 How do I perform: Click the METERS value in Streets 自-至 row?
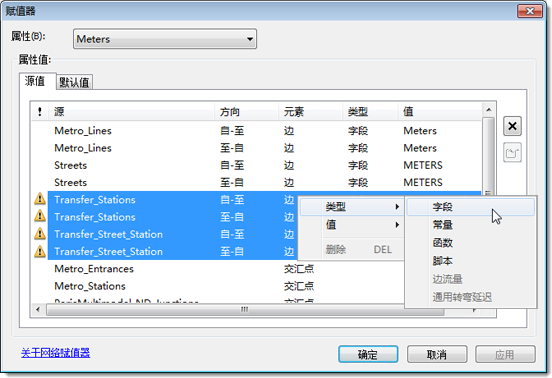coord(423,165)
